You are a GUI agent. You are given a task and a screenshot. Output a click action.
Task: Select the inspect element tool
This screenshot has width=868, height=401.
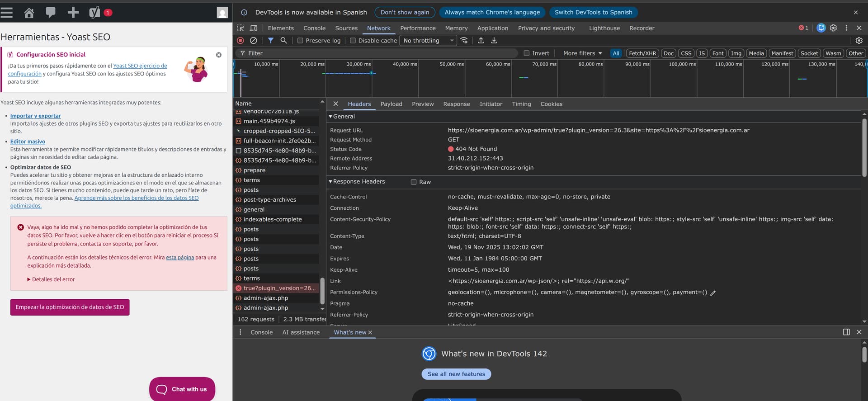pos(241,28)
